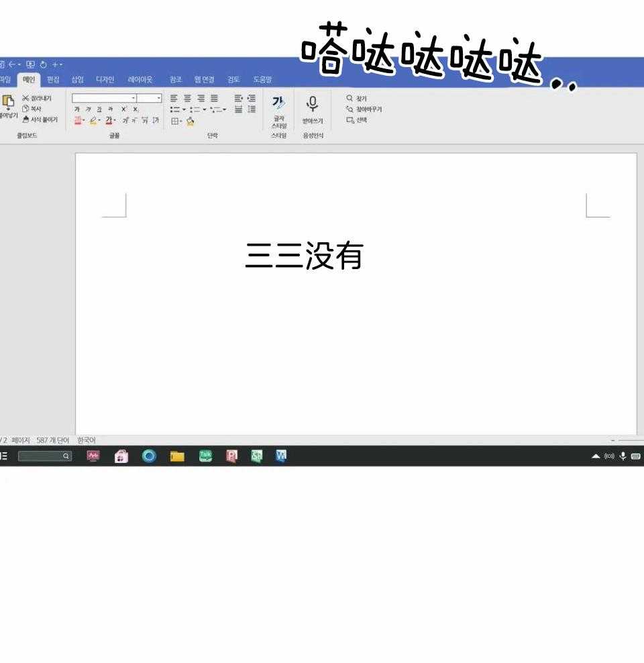Open the bullet list dropdown arrow
Image resolution: width=644 pixels, height=663 pixels.
click(x=184, y=110)
